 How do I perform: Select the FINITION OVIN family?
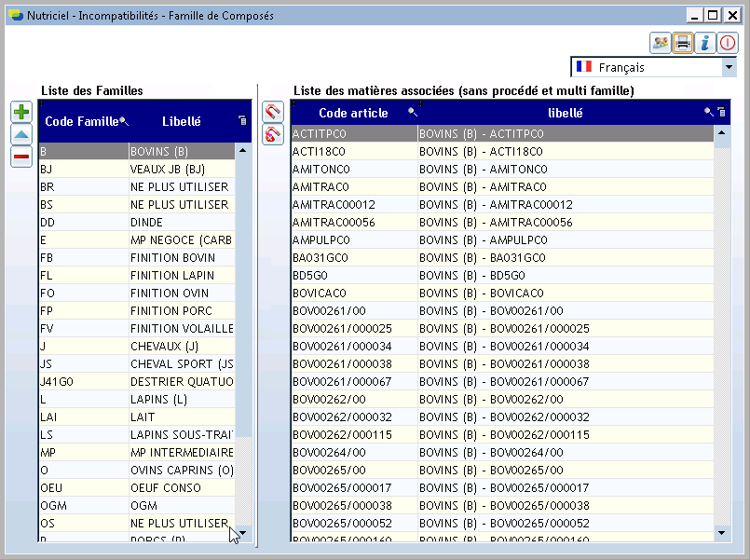pos(137,294)
